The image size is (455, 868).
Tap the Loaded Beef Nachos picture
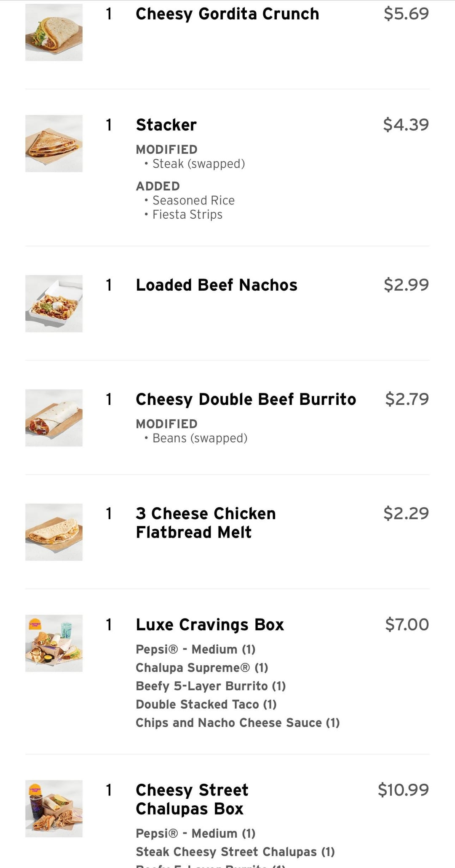(x=54, y=303)
